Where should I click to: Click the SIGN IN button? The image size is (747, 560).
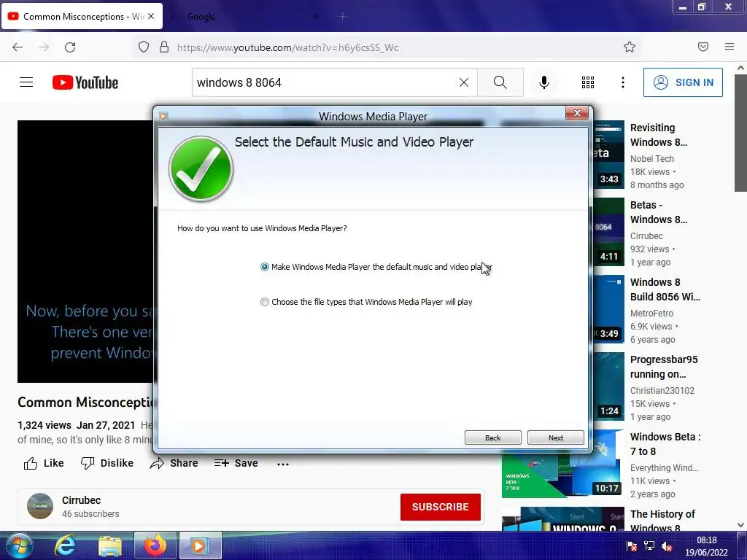(683, 82)
